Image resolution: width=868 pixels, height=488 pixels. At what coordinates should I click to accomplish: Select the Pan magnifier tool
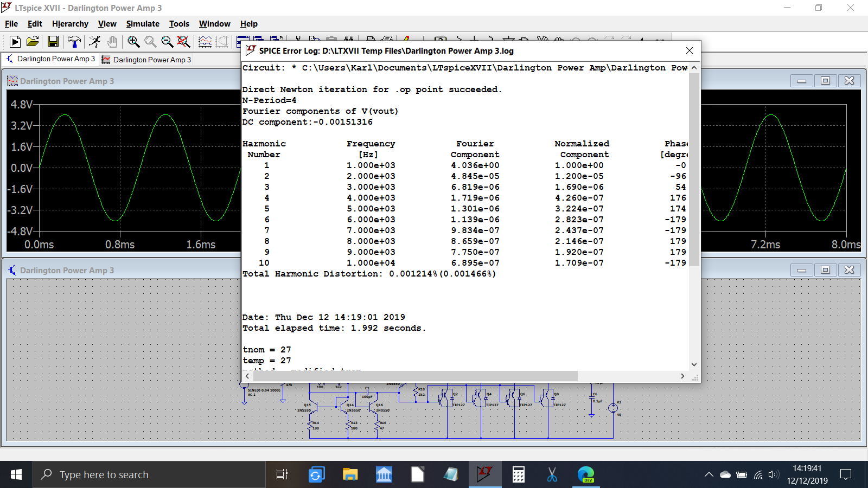(x=150, y=42)
